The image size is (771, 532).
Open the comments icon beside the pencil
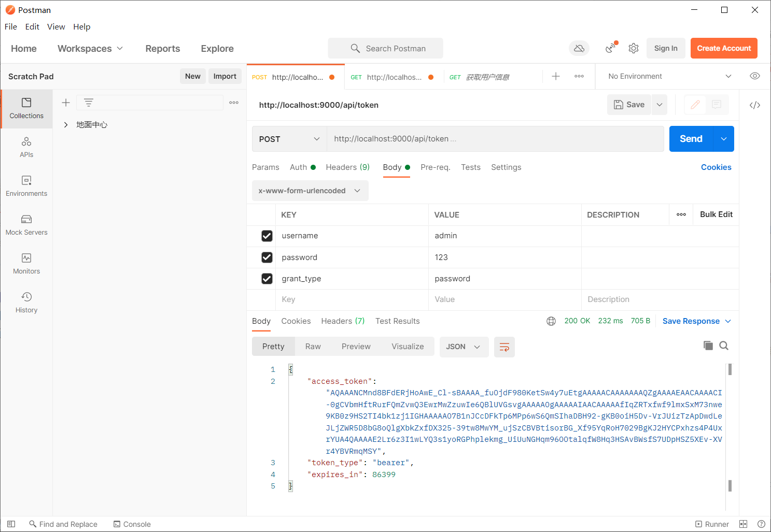coord(717,105)
